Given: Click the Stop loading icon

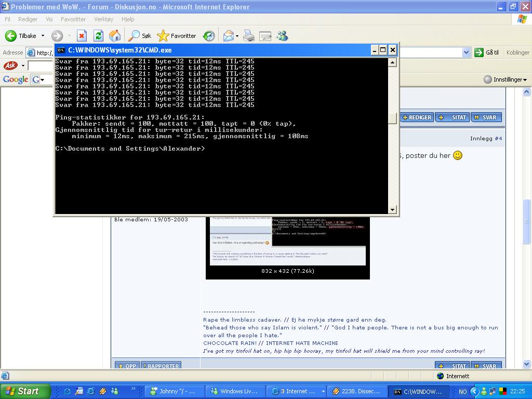Looking at the screenshot, I should 82,36.
